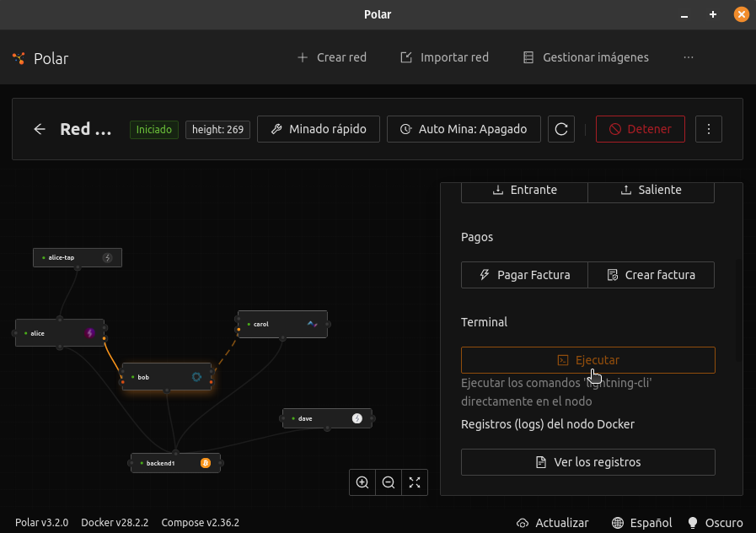This screenshot has height=533, width=756.
Task: Open the Español language dropdown
Action: pyautogui.click(x=642, y=523)
